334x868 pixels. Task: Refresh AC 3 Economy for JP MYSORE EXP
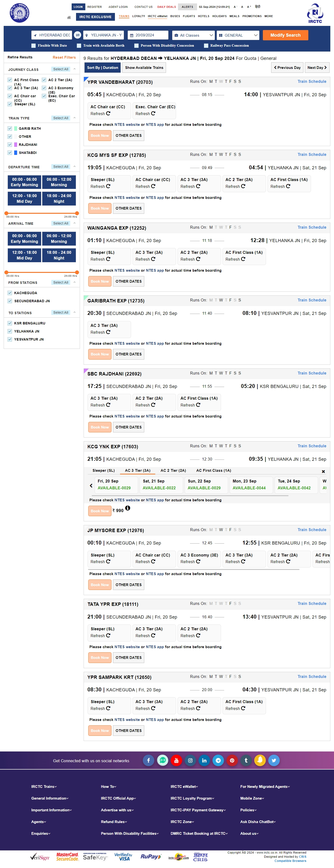point(198,562)
